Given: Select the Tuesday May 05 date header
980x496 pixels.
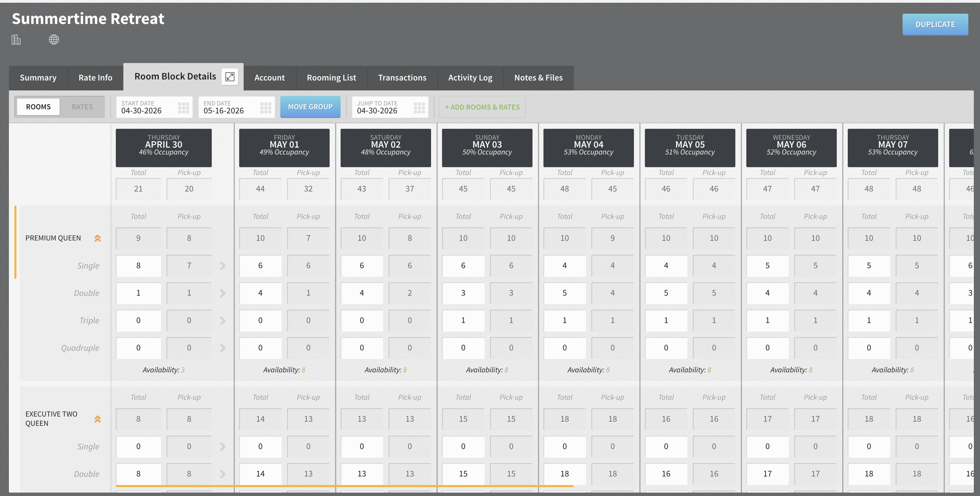Looking at the screenshot, I should tap(690, 148).
